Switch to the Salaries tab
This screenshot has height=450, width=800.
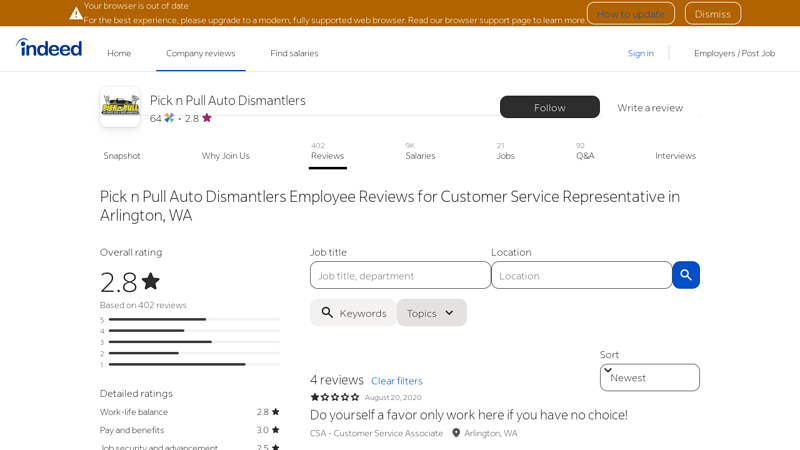[420, 155]
